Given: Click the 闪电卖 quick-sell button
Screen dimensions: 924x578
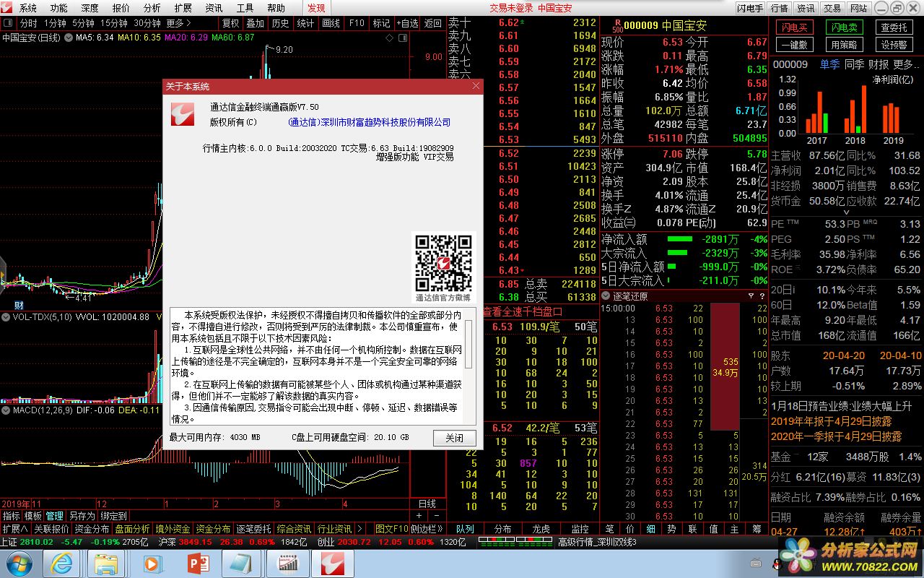Looking at the screenshot, I should click(x=844, y=27).
